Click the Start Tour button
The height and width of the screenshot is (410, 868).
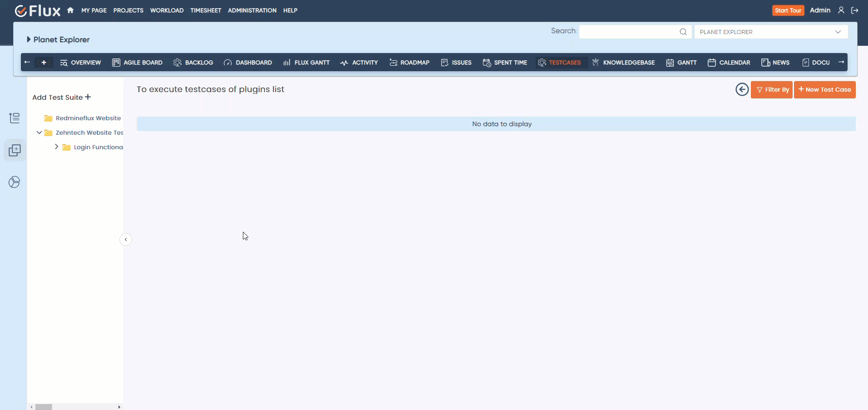pos(788,10)
